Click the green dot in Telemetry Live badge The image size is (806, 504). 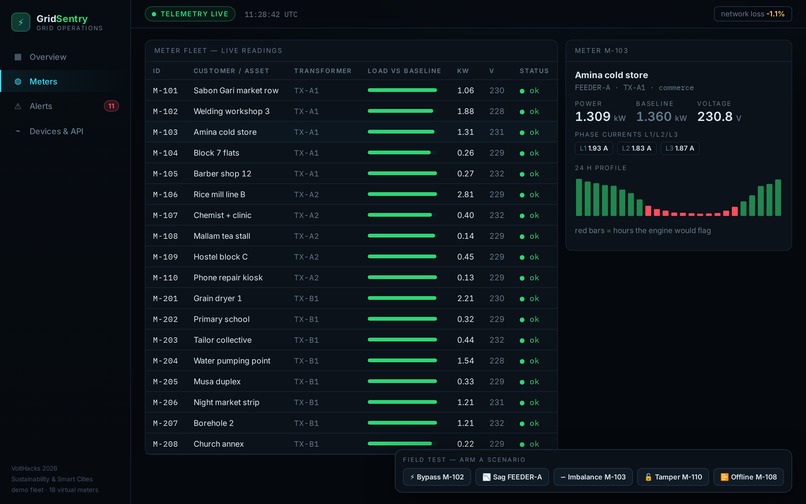coord(154,14)
